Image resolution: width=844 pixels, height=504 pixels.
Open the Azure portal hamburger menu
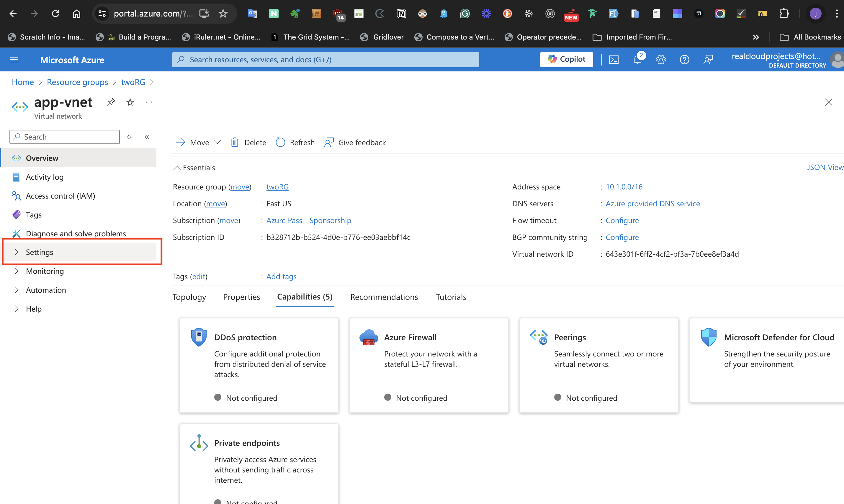(14, 60)
